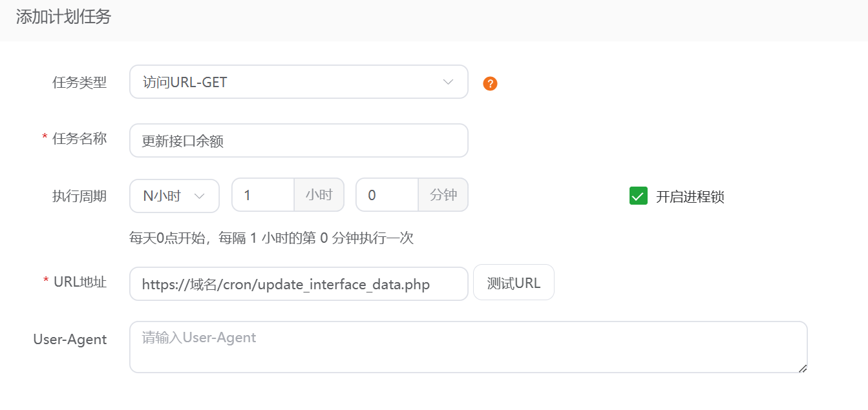The image size is (868, 410).
Task: Click the minute field showing 0
Action: point(387,196)
